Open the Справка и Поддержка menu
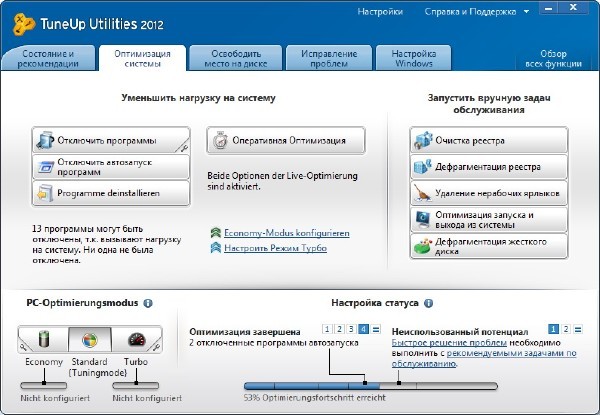Viewport: 600px width, 415px height. (470, 12)
